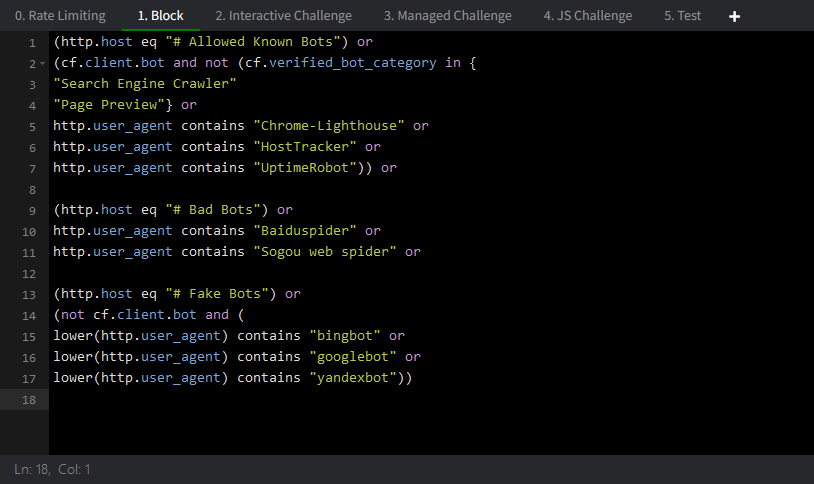This screenshot has height=484, width=814.
Task: Collapse the code fold arrow on line 2
Action: click(42, 64)
